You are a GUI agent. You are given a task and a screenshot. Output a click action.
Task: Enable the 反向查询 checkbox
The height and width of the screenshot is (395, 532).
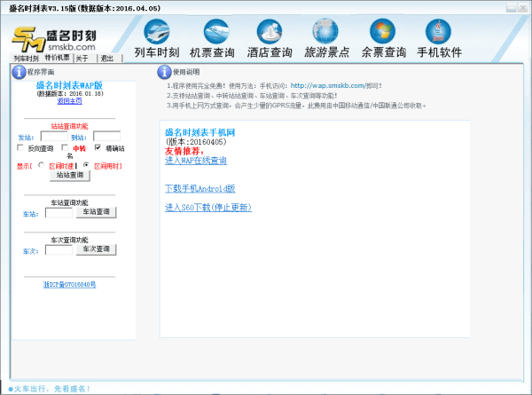20,147
